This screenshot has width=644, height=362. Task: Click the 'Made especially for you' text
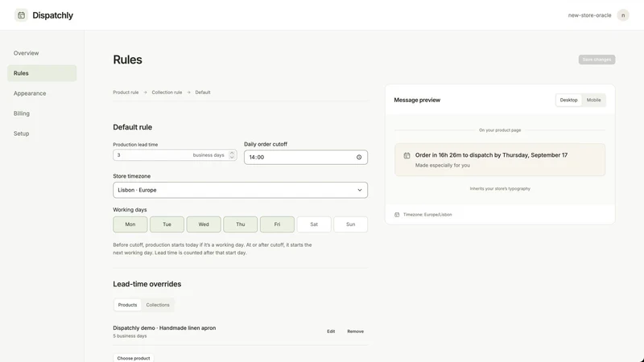point(442,166)
